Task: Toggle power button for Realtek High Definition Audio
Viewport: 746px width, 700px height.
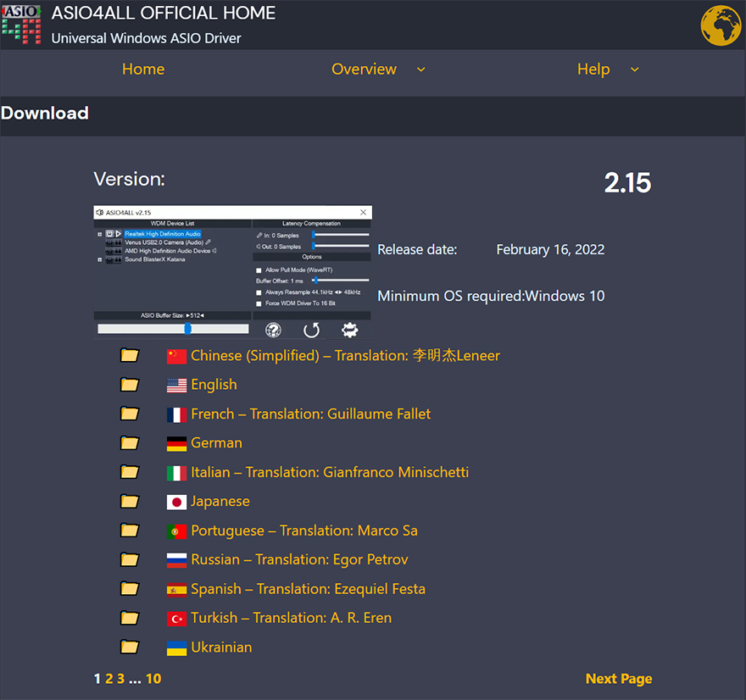Action: coord(109,234)
